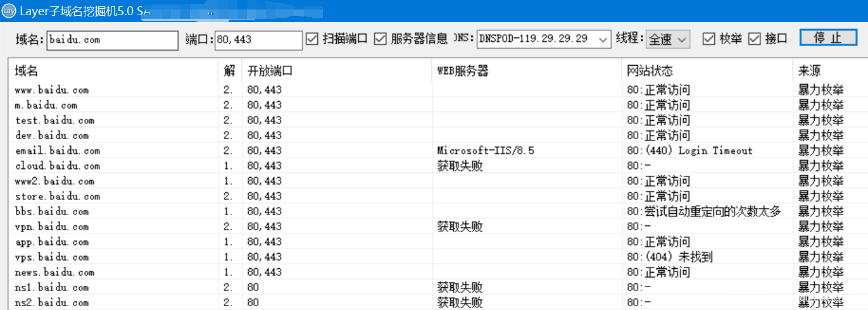This screenshot has height=310, width=868.
Task: Sort by the 网站状态 column header
Action: tap(707, 71)
